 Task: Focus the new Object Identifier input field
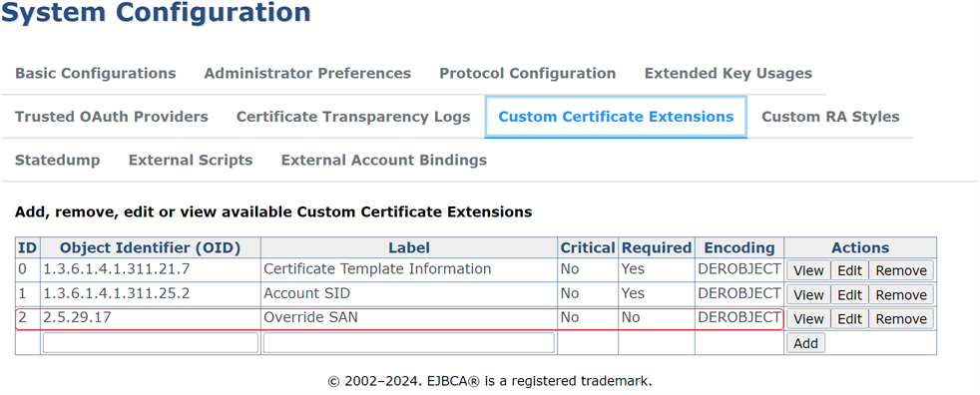click(x=151, y=342)
